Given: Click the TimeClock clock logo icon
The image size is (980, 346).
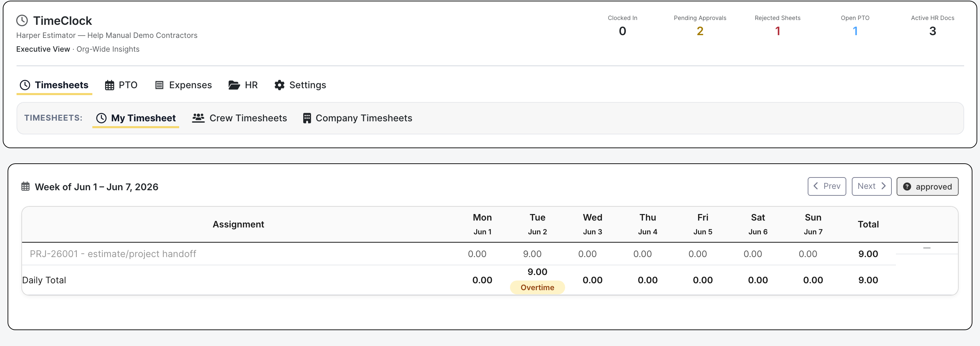Looking at the screenshot, I should click(22, 21).
